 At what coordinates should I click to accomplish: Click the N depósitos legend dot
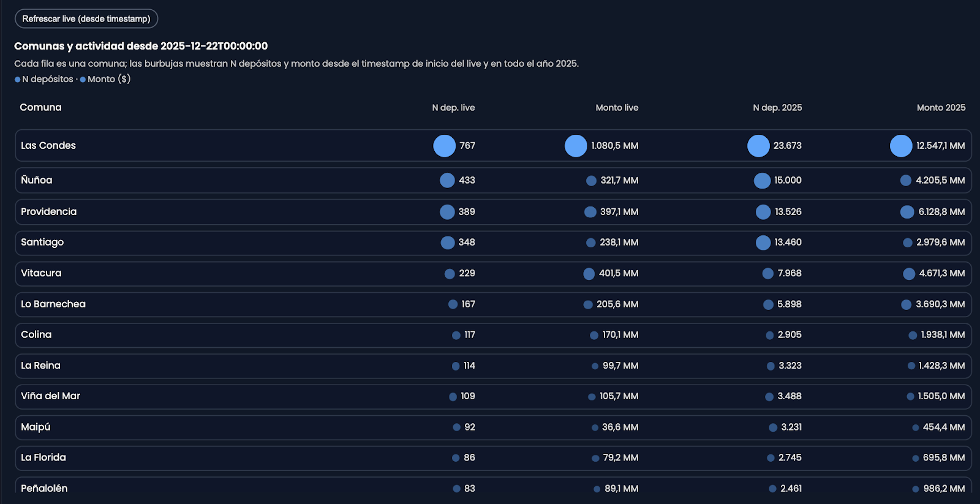point(18,80)
